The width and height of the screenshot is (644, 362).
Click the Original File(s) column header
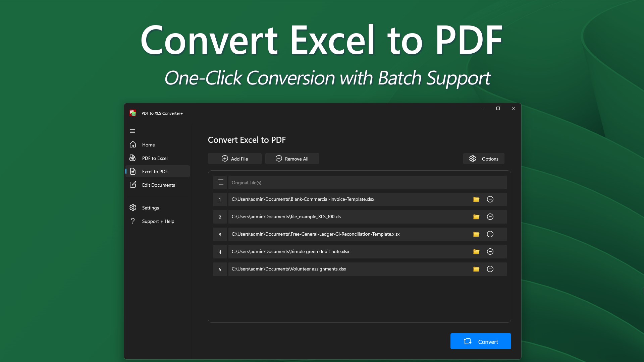[x=367, y=183]
